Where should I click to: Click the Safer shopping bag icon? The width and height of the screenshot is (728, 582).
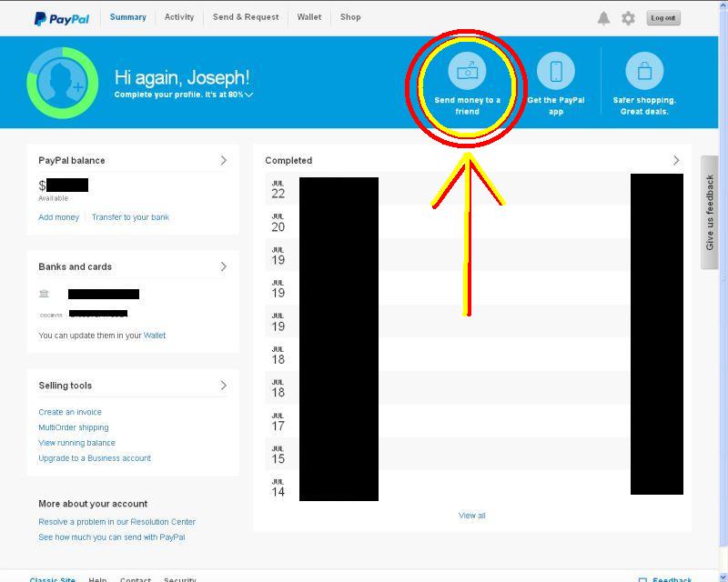coord(644,71)
